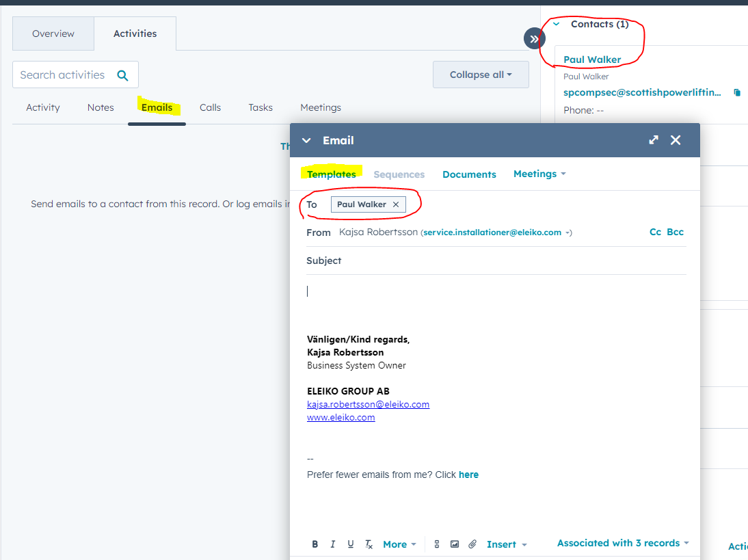Image resolution: width=748 pixels, height=560 pixels.
Task: Select the Calls activity tab
Action: [210, 107]
